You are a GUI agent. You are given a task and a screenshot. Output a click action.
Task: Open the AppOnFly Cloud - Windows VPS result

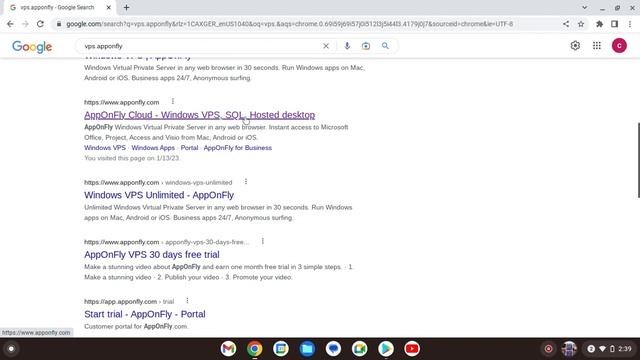pos(200,115)
